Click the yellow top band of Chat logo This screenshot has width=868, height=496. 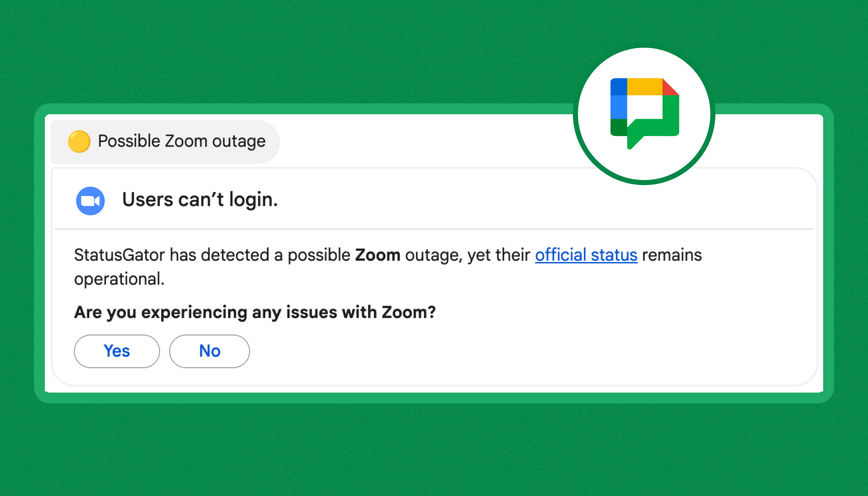[x=644, y=86]
